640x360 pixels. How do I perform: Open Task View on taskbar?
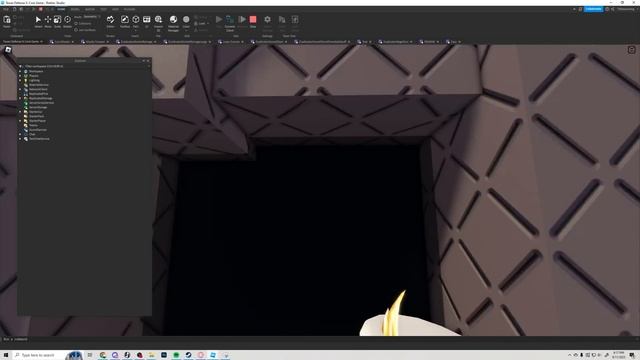[x=90, y=355]
